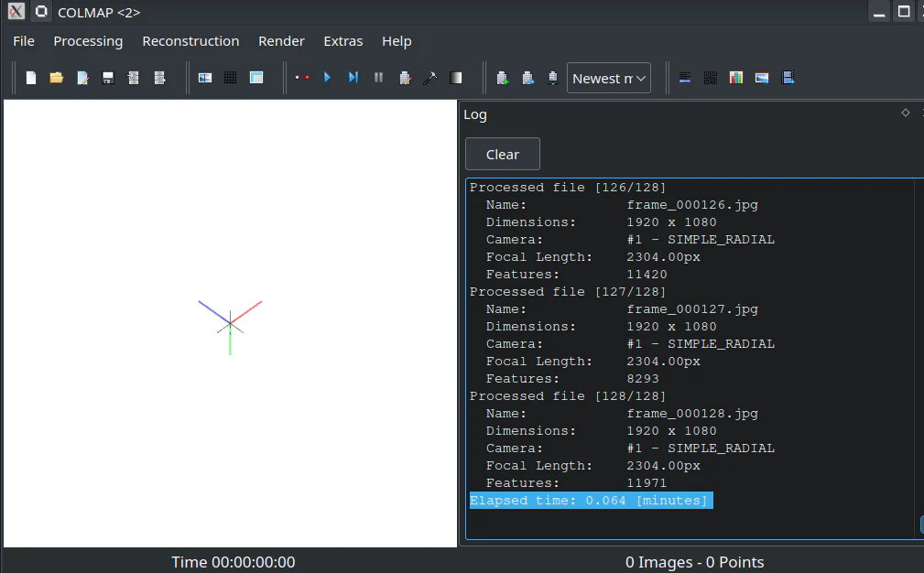Open the Processing menu
This screenshot has height=573, width=924.
point(88,41)
